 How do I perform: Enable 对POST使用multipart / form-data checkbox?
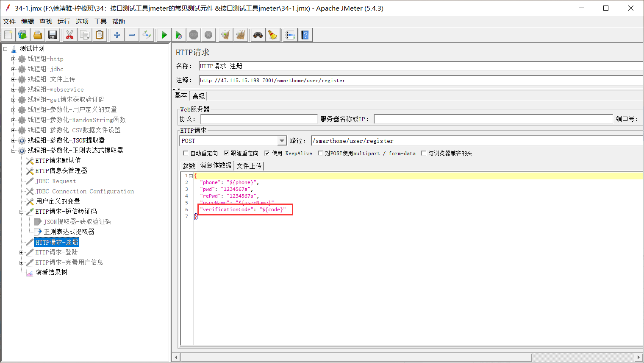click(x=320, y=153)
